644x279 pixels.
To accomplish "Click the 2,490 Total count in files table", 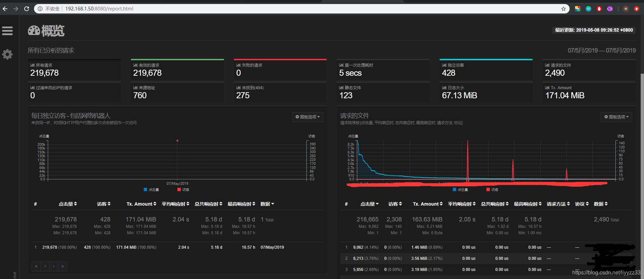I will coord(606,220).
